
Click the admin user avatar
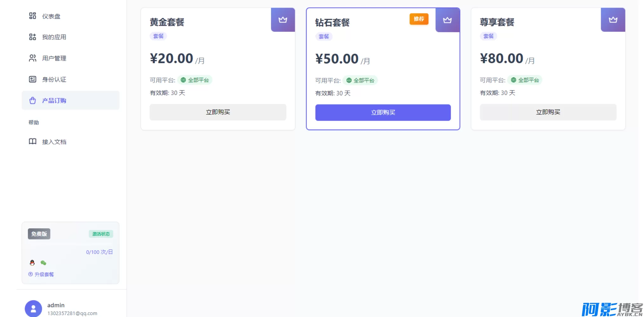(x=33, y=308)
